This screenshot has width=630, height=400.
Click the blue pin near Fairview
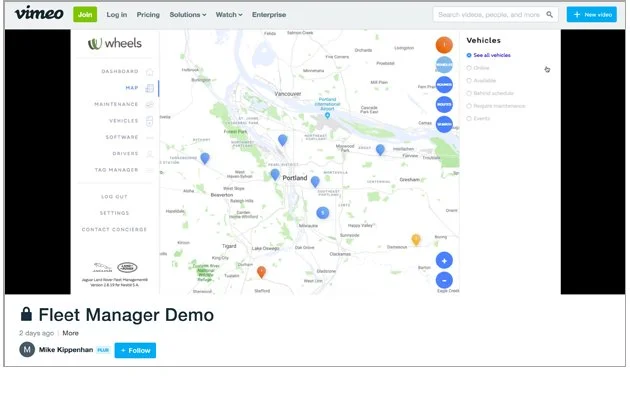point(380,150)
